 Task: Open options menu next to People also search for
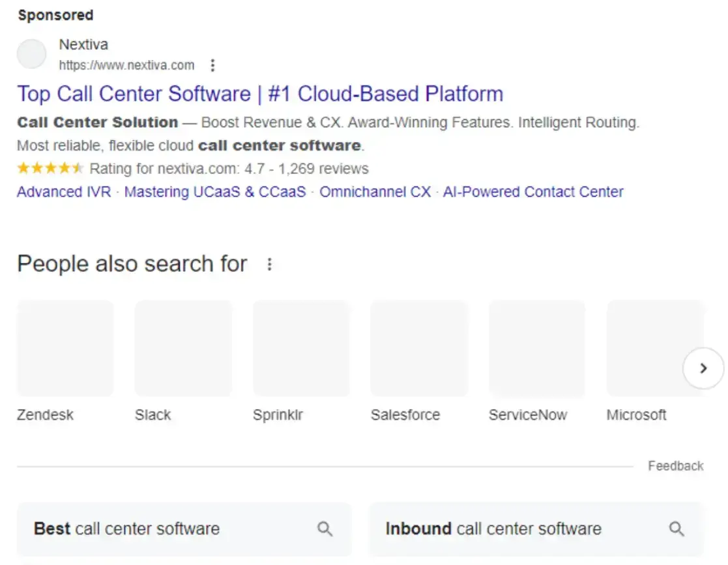270,264
